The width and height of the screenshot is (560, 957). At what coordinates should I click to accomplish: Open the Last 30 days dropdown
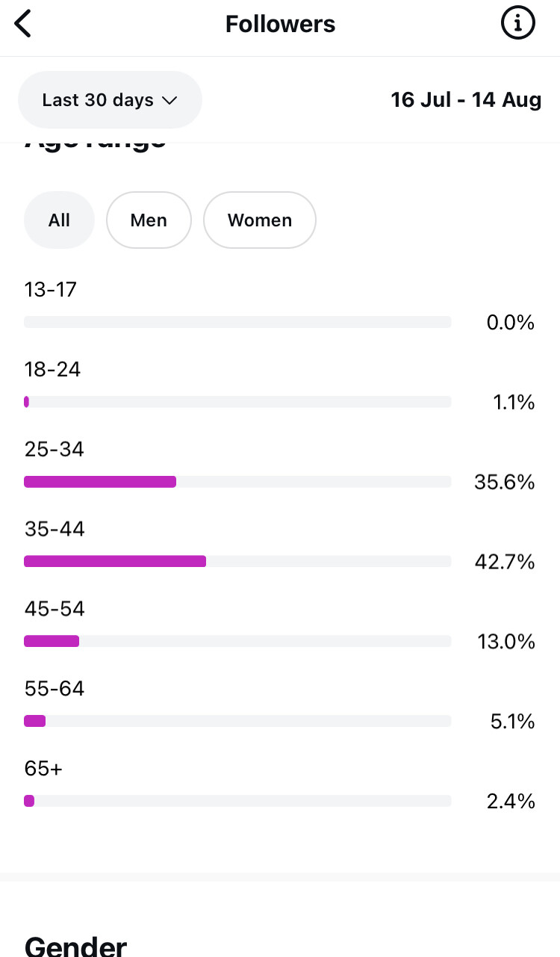click(110, 100)
